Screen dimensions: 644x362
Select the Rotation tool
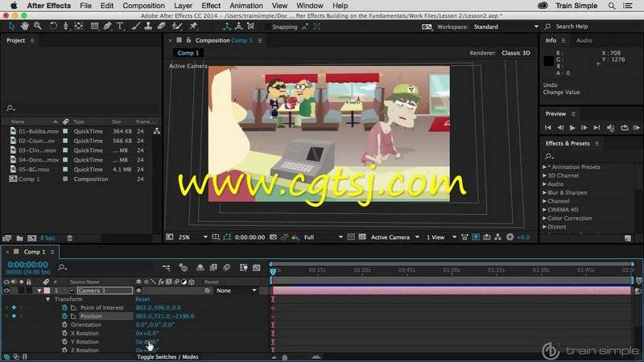pyautogui.click(x=53, y=27)
